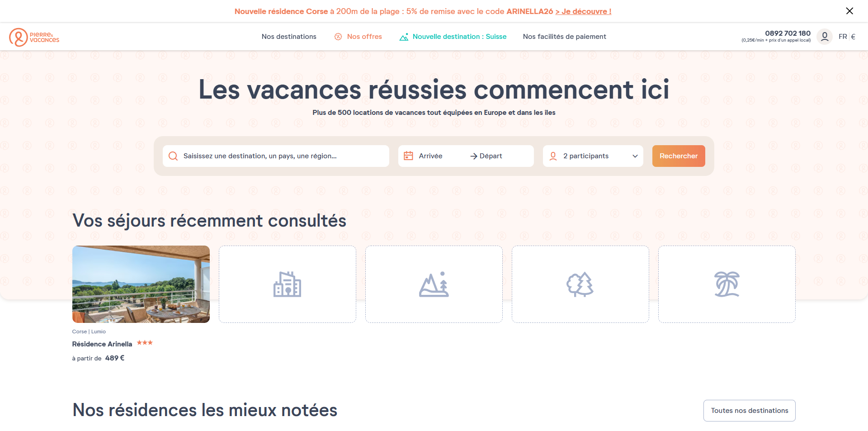
Task: Click the 'Plus de 500 locations' subtitle text
Action: point(434,113)
